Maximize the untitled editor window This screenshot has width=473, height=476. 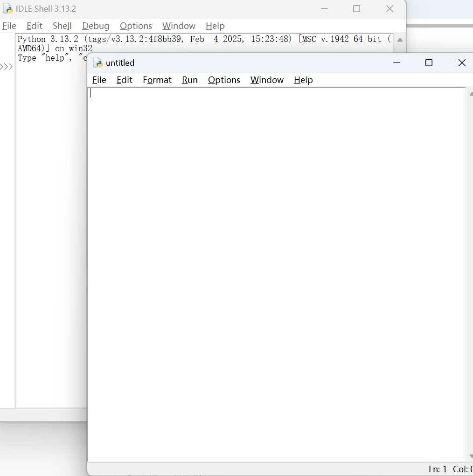(429, 63)
